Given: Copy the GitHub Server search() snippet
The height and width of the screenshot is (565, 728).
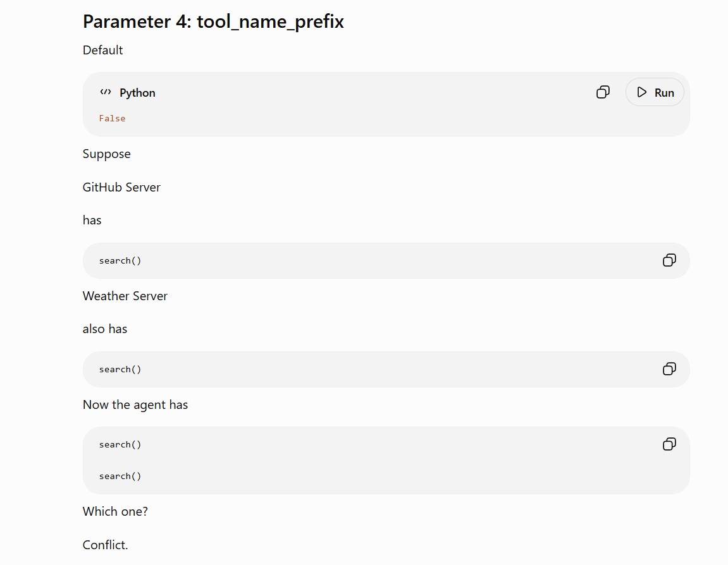Looking at the screenshot, I should (669, 260).
